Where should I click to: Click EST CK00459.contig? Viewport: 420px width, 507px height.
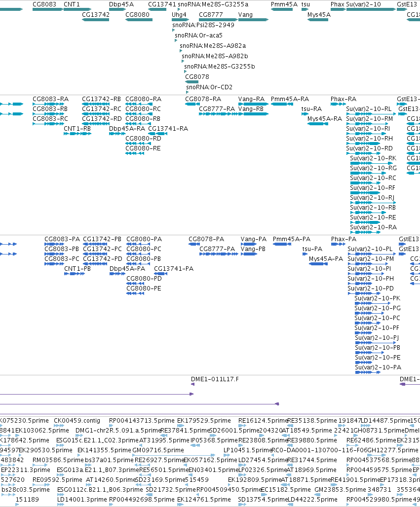click(77, 421)
